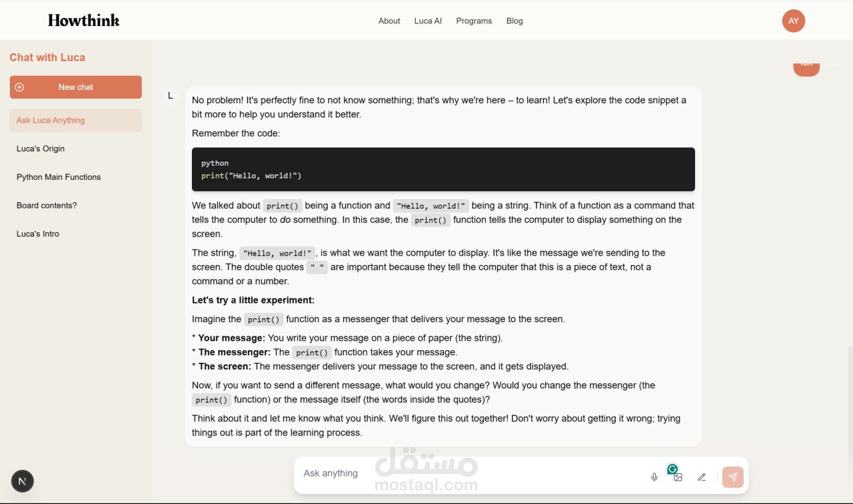Click the L avatar beside Luca's message
The width and height of the screenshot is (853, 504).
[171, 95]
